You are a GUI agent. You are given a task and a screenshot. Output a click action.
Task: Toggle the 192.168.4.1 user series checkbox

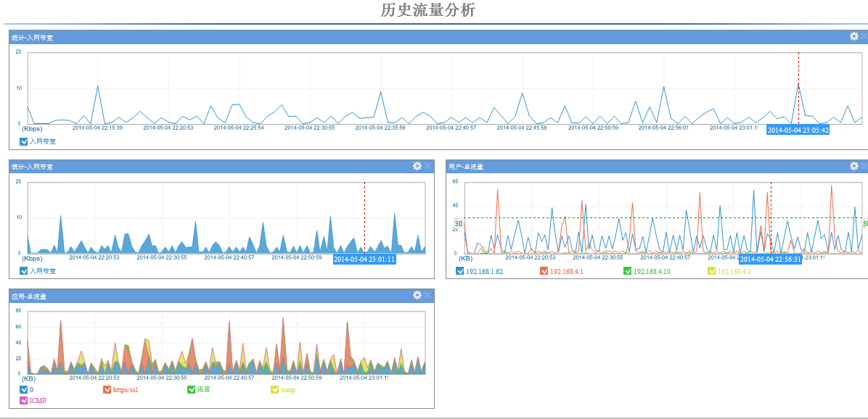tap(544, 271)
